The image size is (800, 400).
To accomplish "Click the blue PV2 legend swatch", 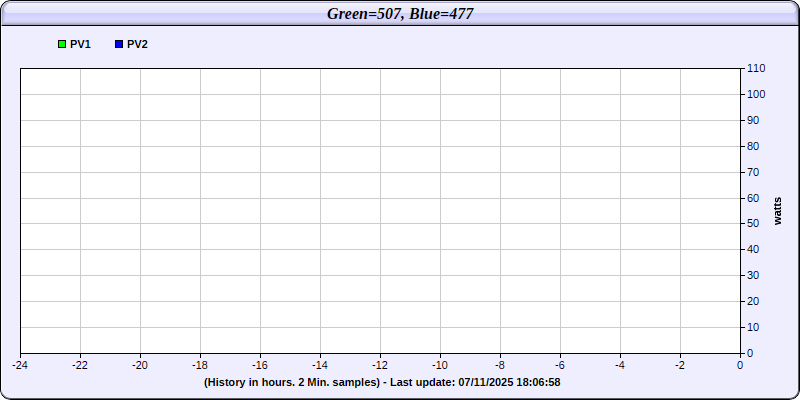I will [119, 45].
